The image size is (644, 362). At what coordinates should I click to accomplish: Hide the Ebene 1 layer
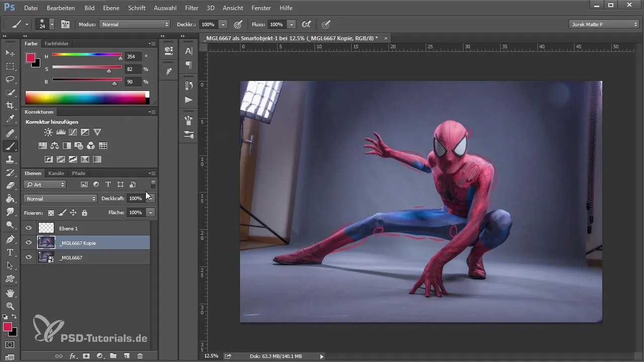(x=29, y=228)
